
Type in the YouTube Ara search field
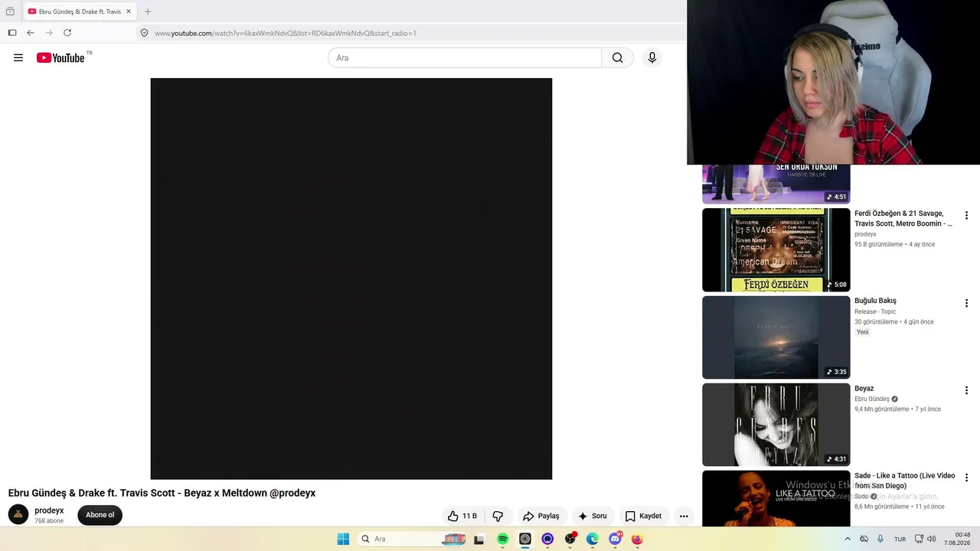click(465, 57)
